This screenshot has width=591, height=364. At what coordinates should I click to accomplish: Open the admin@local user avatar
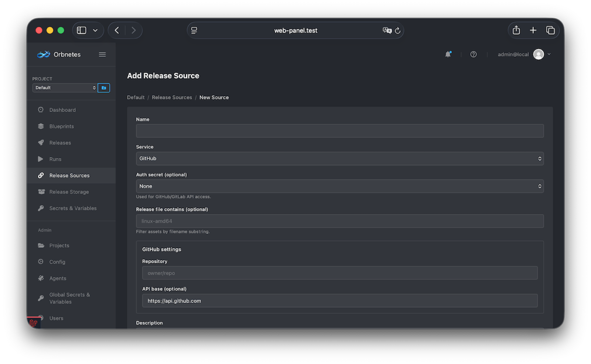click(539, 54)
